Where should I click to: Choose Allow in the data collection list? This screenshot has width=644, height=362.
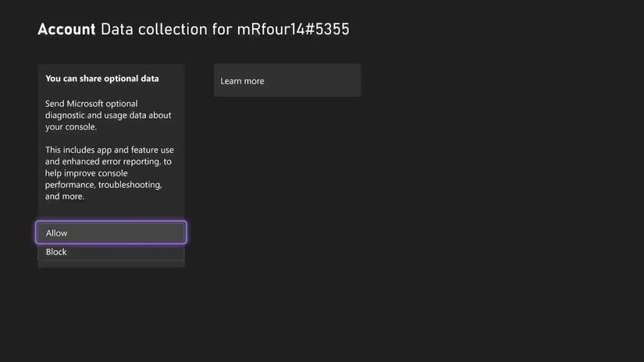click(111, 232)
